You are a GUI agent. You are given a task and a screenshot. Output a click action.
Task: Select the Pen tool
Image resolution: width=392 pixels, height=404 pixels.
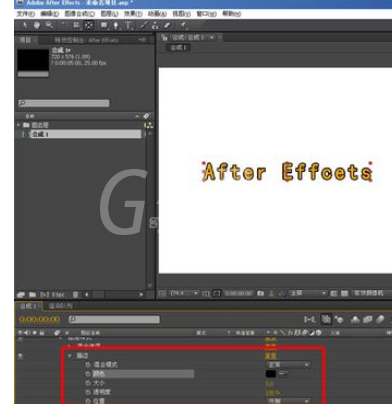click(116, 25)
